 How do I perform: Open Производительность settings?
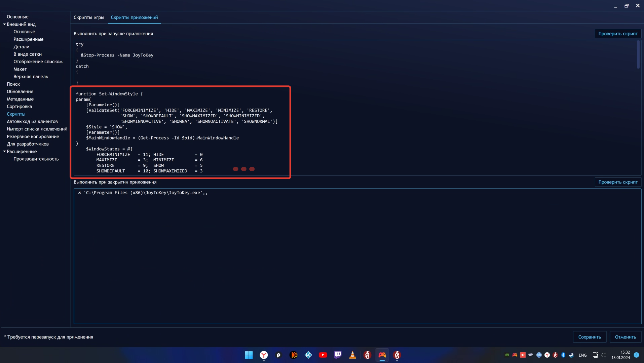36,159
